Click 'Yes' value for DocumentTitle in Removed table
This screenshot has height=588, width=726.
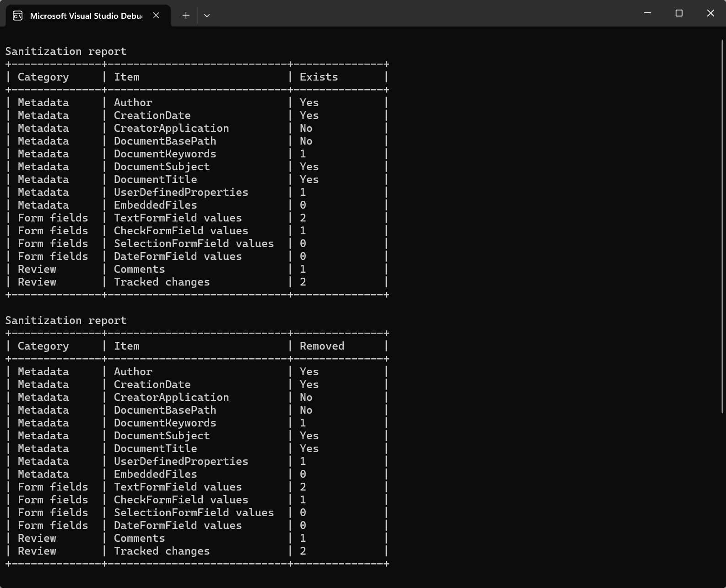point(309,448)
